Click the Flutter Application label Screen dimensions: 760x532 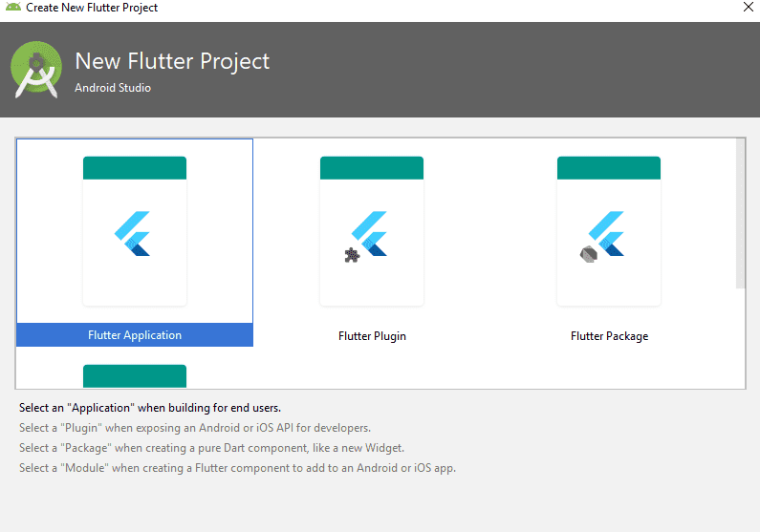tap(135, 335)
